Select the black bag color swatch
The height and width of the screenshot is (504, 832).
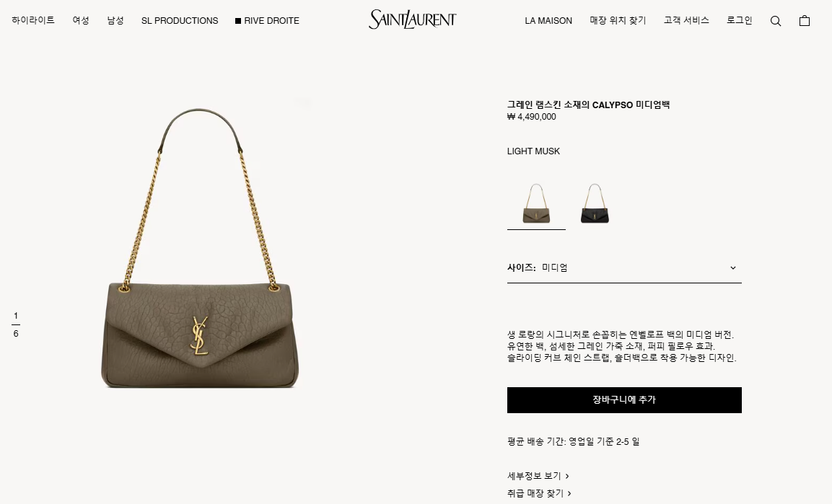pos(595,203)
